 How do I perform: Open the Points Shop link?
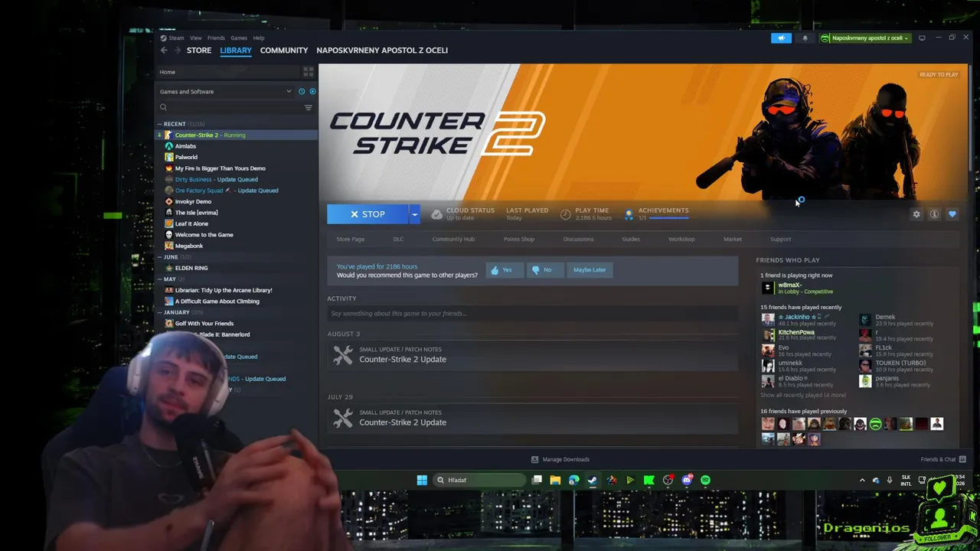coord(519,240)
